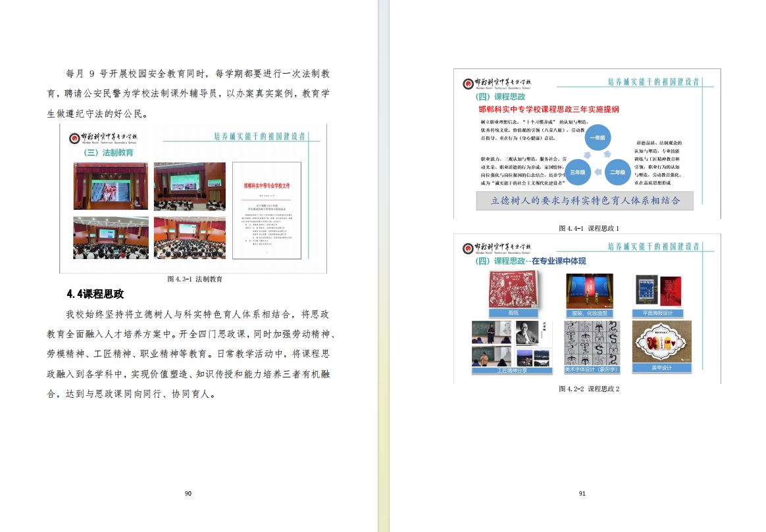Click the caption 图 4.3-1 法制教育
Viewport: 766px width, 532px height.
point(194,279)
